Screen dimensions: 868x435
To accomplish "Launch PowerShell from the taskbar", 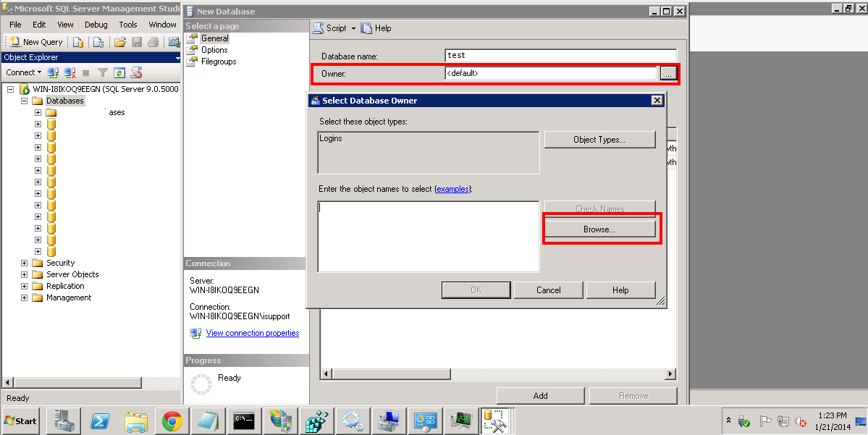I will pyautogui.click(x=100, y=422).
